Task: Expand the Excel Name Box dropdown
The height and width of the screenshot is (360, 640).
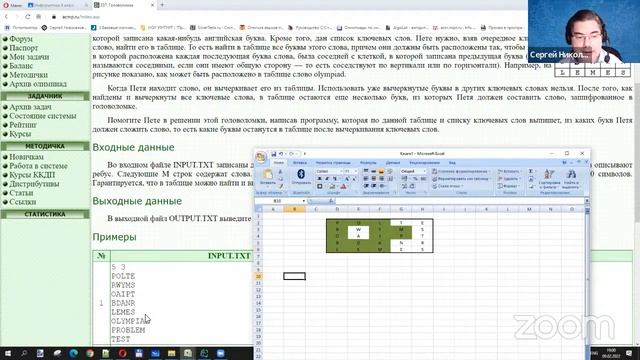Action: (304, 201)
